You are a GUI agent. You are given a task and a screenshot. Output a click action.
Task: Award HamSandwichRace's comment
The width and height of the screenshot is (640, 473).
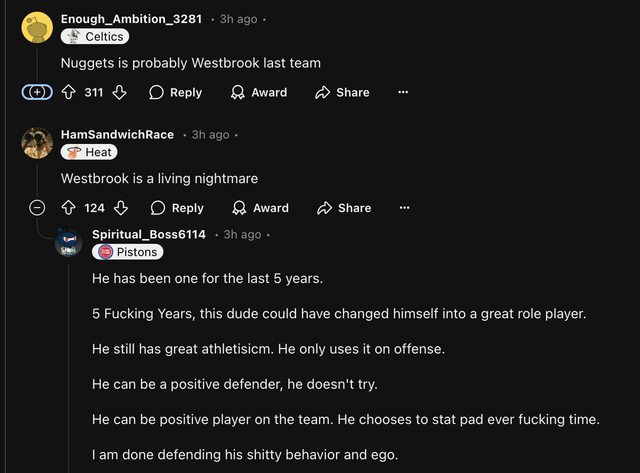coord(260,208)
